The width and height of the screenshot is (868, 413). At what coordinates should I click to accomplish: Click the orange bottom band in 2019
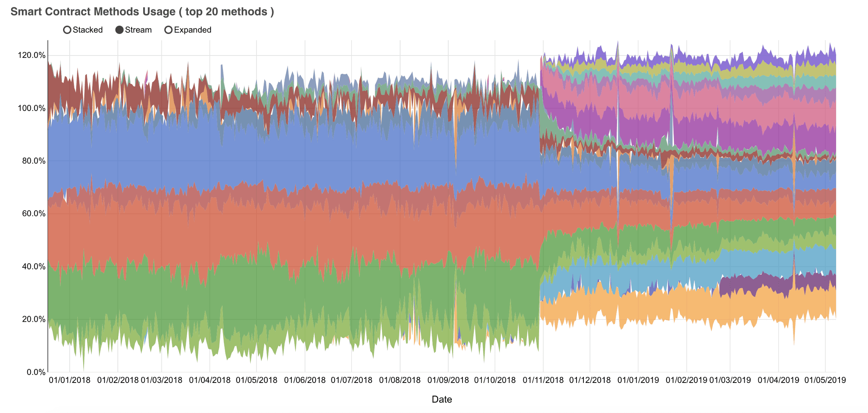693,304
